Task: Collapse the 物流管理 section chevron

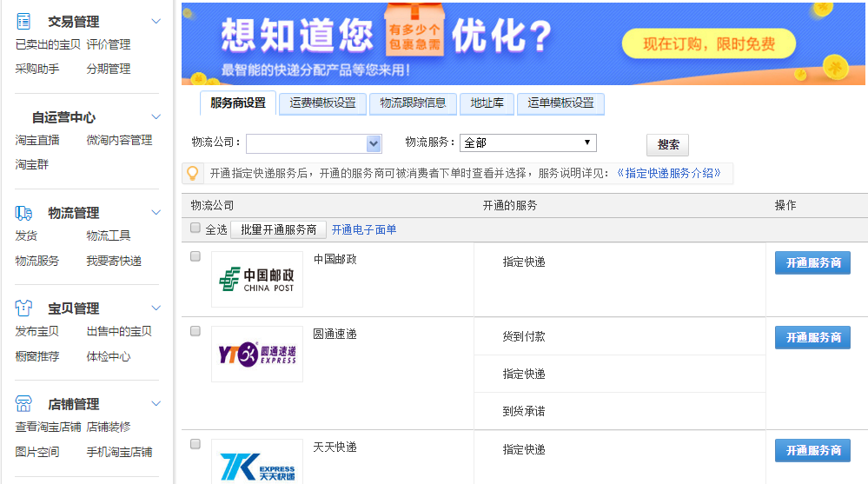Action: click(x=156, y=213)
